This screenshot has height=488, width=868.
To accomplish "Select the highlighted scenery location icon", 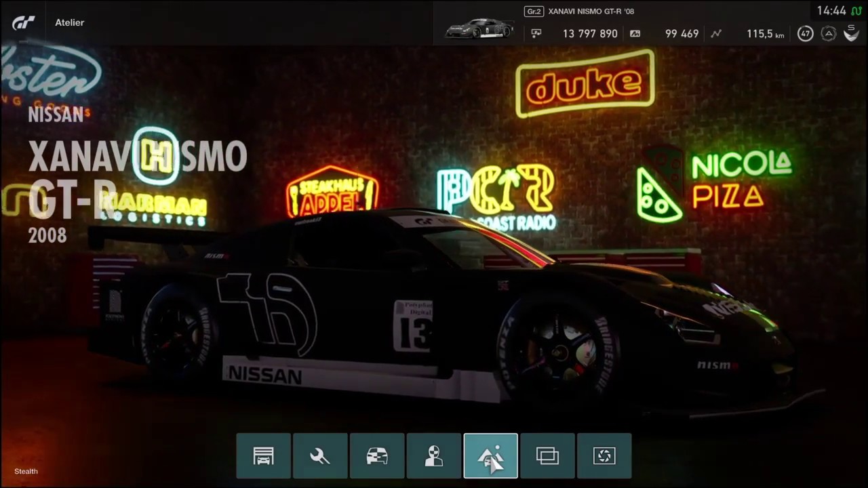I will tap(490, 456).
